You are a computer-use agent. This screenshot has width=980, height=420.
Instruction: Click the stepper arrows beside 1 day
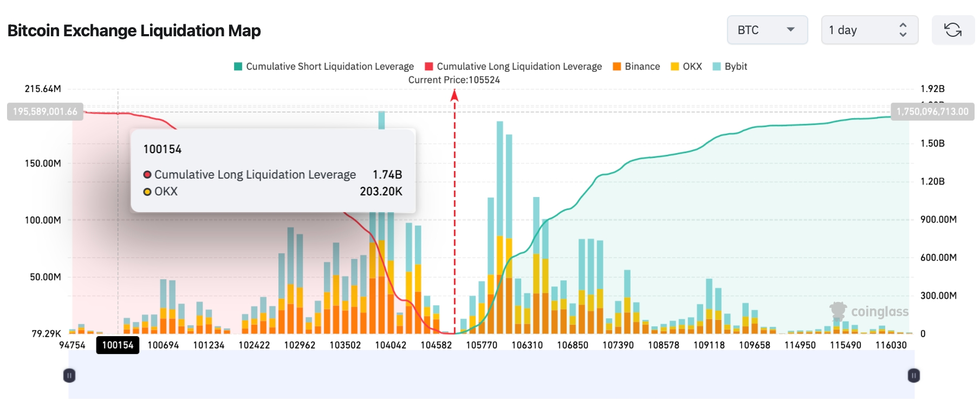pyautogui.click(x=903, y=30)
